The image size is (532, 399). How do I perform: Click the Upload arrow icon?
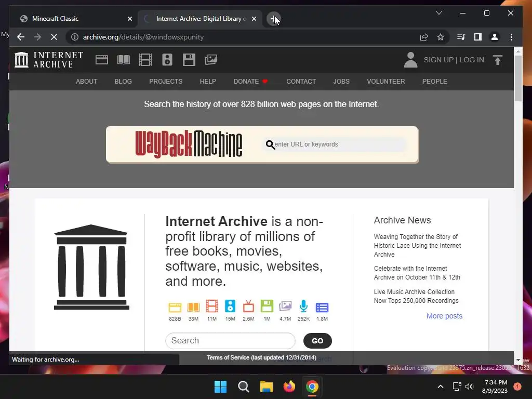tap(497, 60)
